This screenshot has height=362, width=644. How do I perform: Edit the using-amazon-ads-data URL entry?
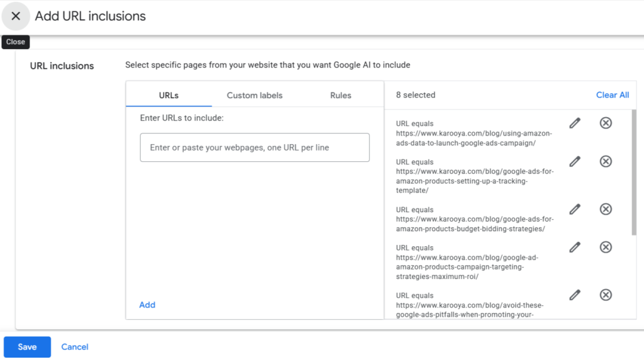point(575,123)
